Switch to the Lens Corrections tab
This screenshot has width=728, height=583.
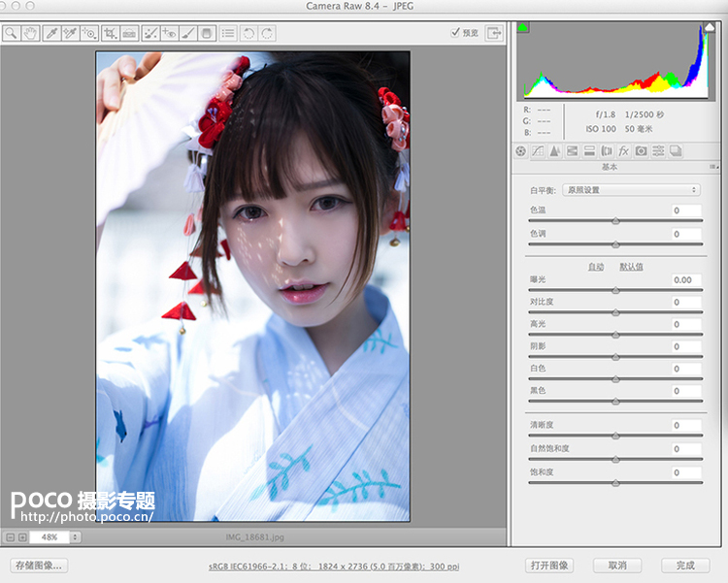[x=607, y=151]
